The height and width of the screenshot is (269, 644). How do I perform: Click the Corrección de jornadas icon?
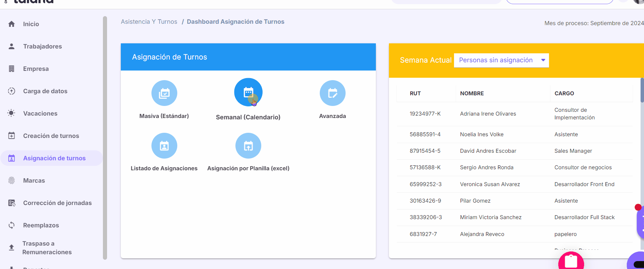pos(11,203)
